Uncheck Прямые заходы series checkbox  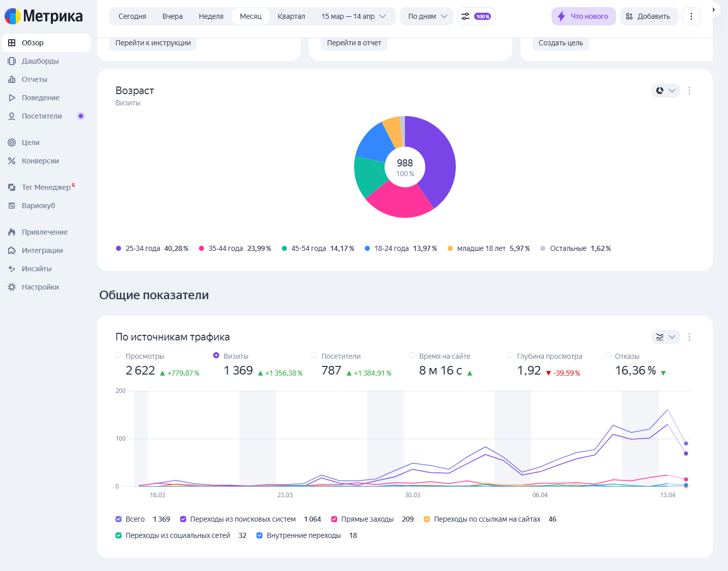(x=334, y=519)
